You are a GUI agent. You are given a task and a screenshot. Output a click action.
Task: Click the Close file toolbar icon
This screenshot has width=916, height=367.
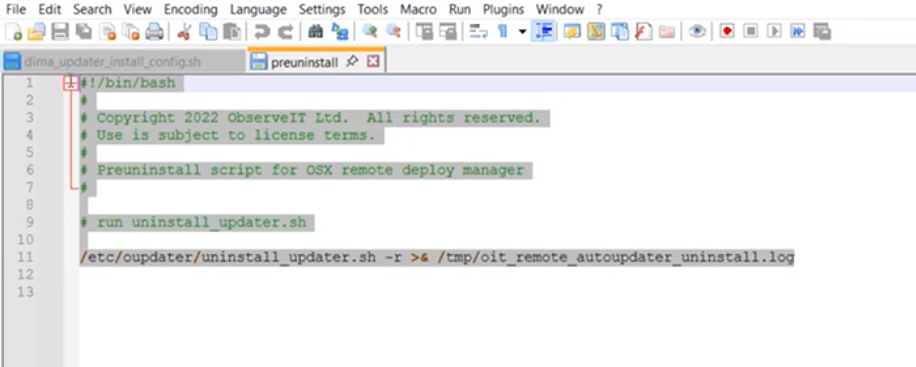107,32
